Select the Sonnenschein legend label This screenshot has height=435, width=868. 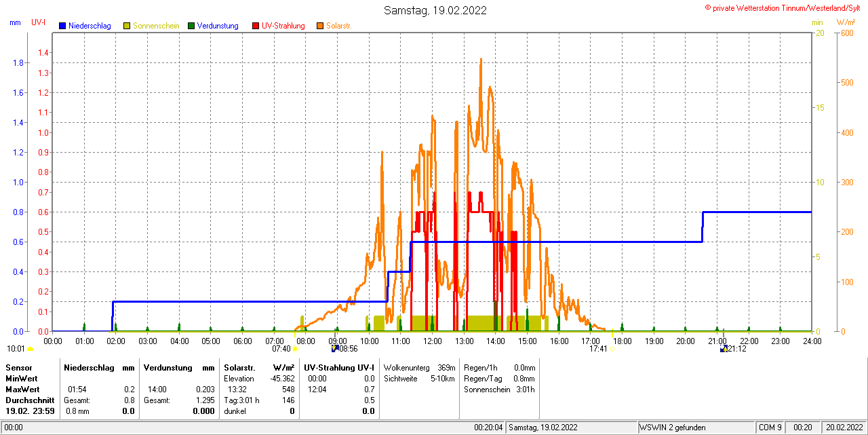156,26
